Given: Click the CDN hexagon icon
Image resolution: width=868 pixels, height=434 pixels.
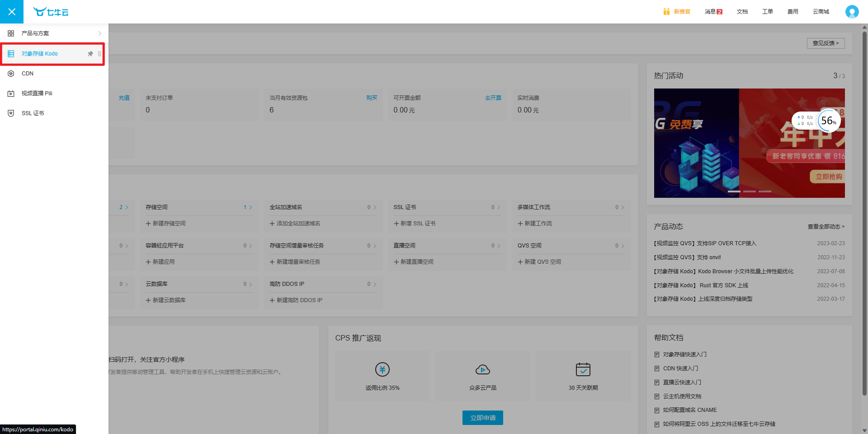Looking at the screenshot, I should [11, 74].
